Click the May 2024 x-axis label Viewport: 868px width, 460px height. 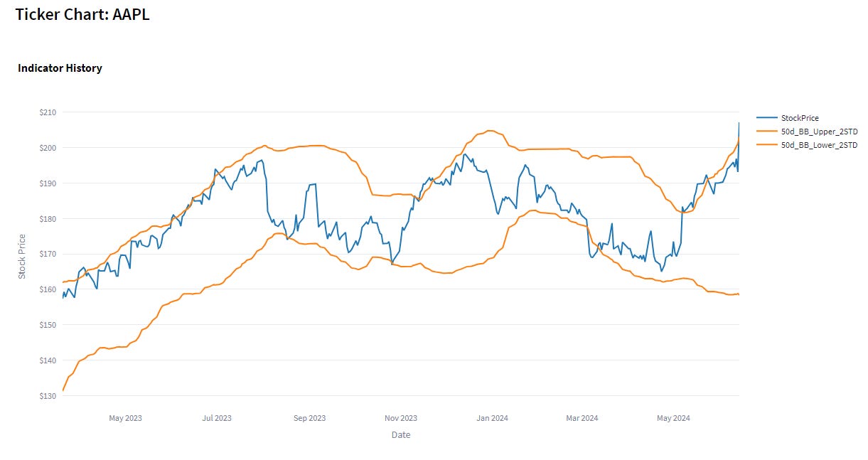coord(673,418)
